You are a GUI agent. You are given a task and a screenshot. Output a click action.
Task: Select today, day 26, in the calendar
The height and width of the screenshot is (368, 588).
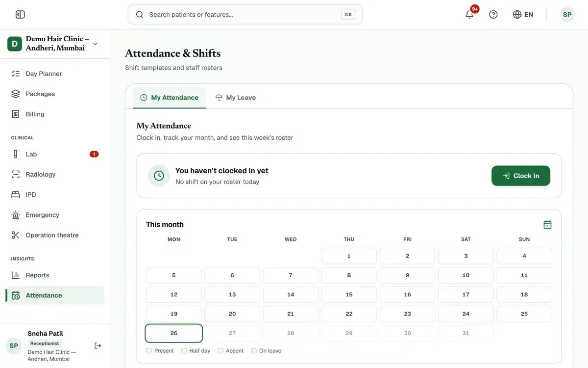tap(174, 333)
